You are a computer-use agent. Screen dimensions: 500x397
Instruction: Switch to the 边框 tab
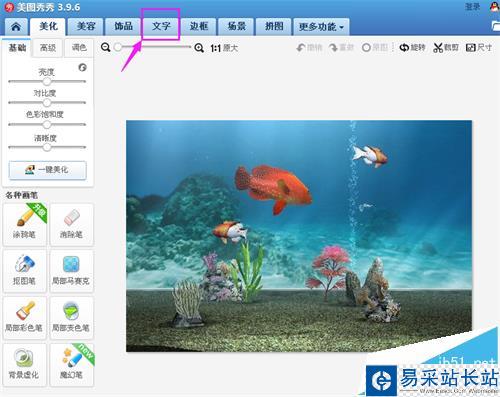tap(199, 27)
